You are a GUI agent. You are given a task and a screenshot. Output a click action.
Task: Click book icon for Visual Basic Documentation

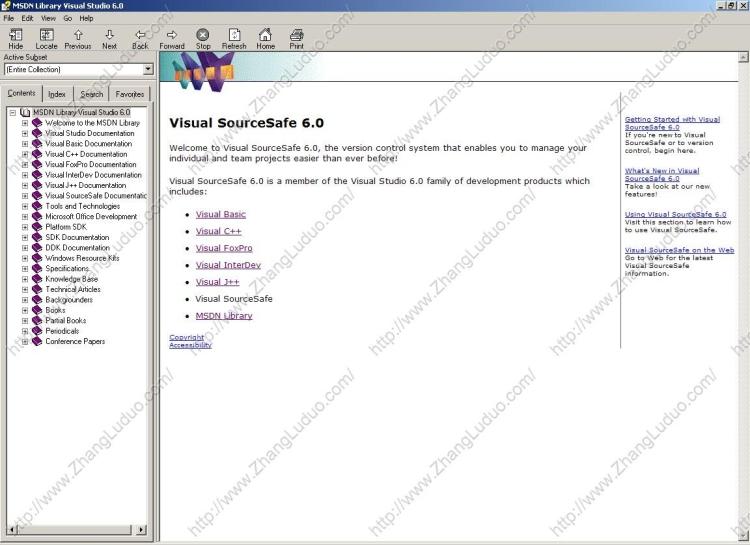37,144
